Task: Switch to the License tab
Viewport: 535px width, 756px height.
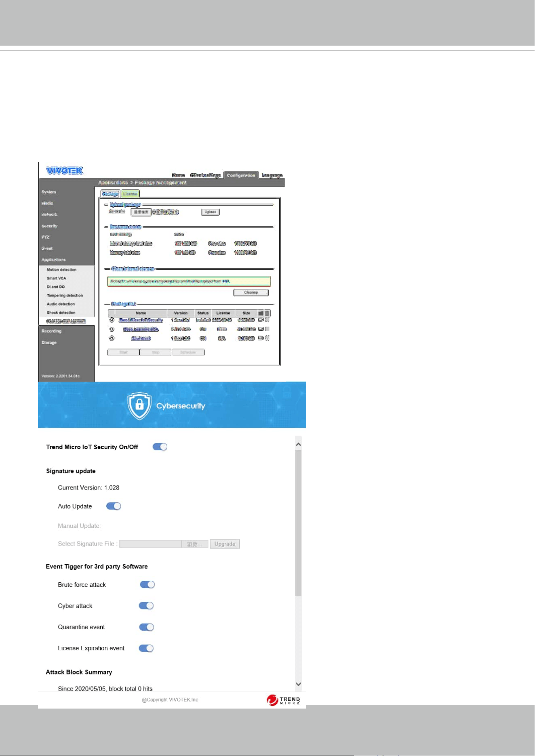Action: [130, 194]
